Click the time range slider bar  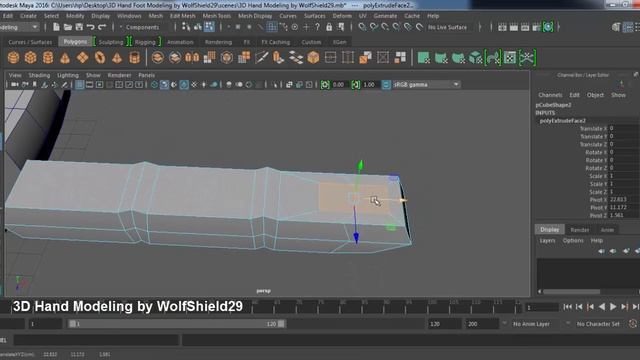(177, 324)
